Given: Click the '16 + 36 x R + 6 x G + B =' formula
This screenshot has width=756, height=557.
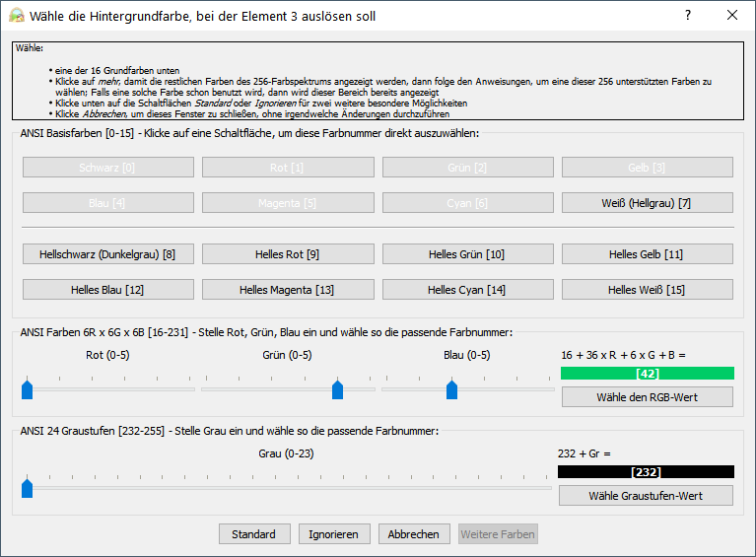Looking at the screenshot, I should [x=623, y=355].
